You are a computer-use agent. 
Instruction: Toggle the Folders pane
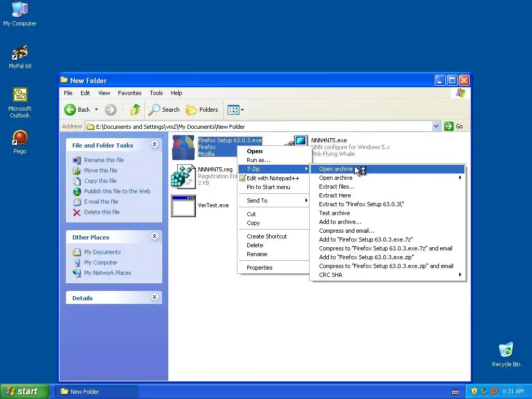(x=202, y=110)
